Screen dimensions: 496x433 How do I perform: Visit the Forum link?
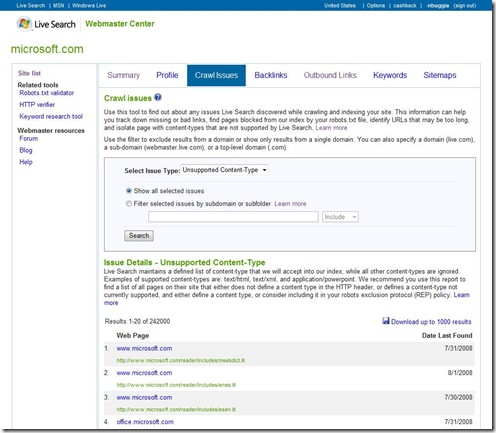point(29,139)
